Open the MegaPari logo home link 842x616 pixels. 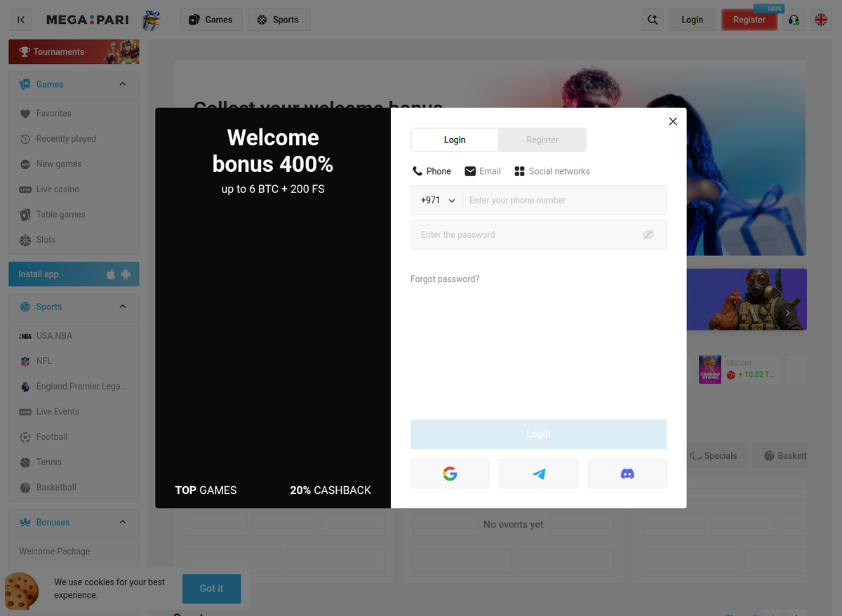[x=88, y=20]
